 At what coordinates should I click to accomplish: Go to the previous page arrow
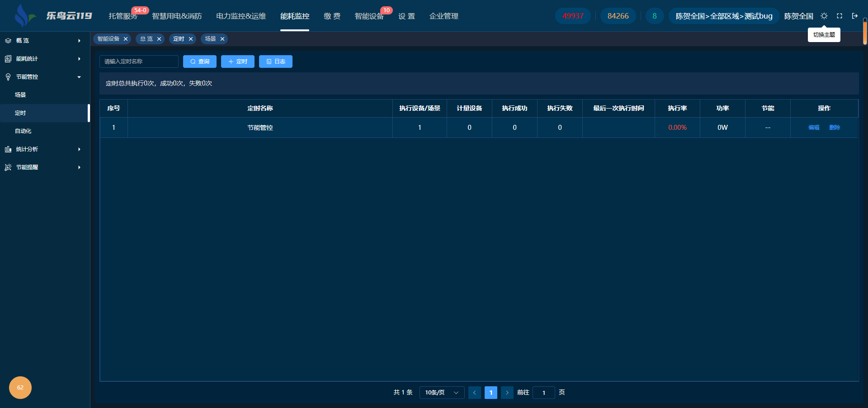click(475, 393)
